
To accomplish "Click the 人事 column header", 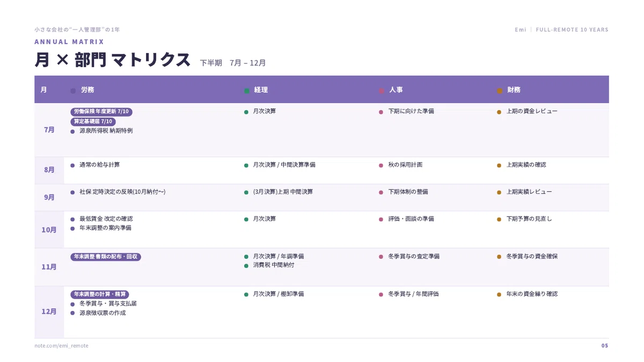I will [x=396, y=90].
